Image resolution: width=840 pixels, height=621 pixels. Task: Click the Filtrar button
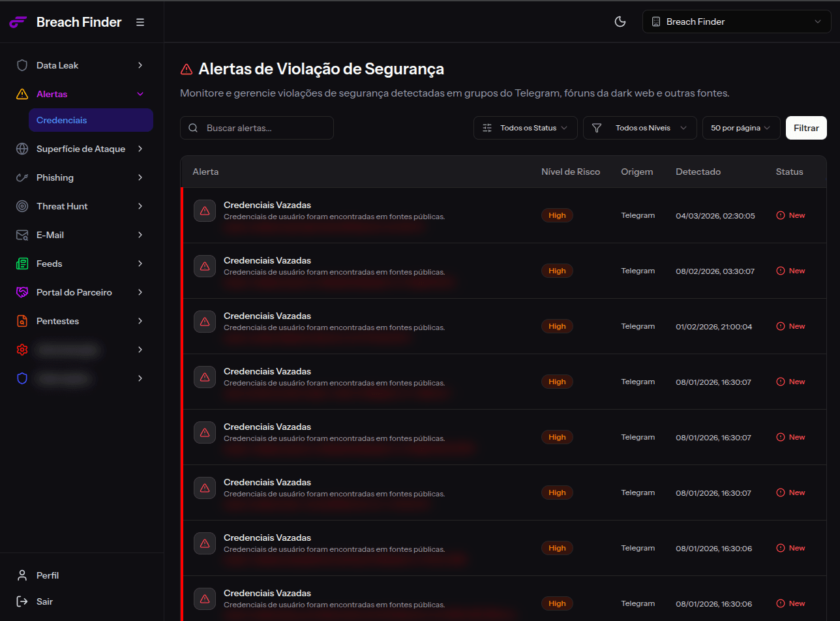[806, 128]
